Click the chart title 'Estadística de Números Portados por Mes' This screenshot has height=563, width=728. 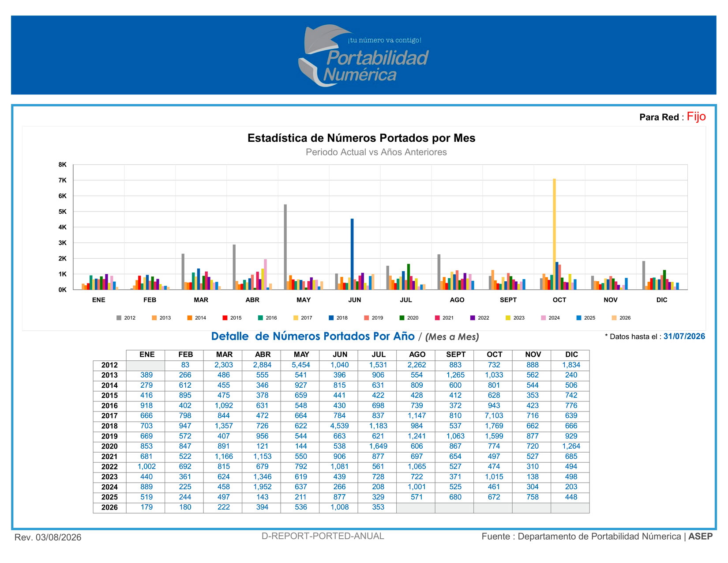[361, 138]
